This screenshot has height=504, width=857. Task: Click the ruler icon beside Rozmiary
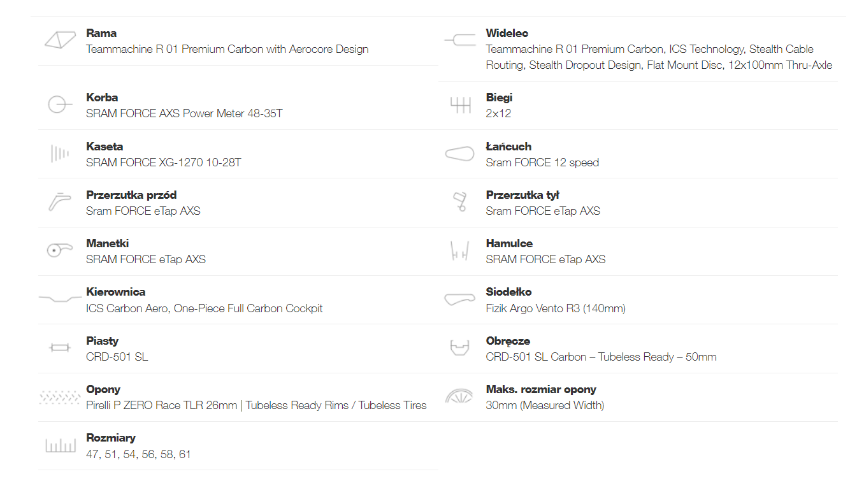61,445
